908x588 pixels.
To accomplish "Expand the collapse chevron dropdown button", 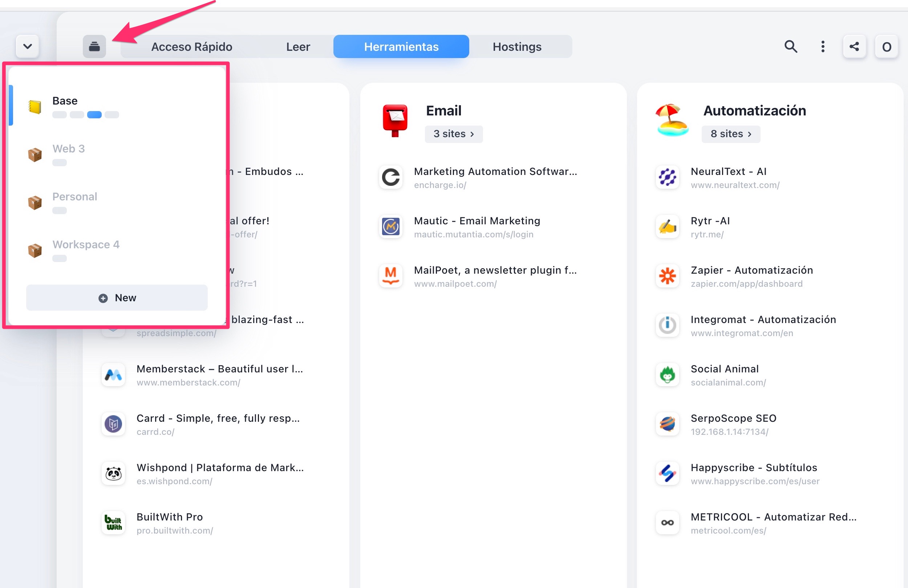I will point(28,46).
